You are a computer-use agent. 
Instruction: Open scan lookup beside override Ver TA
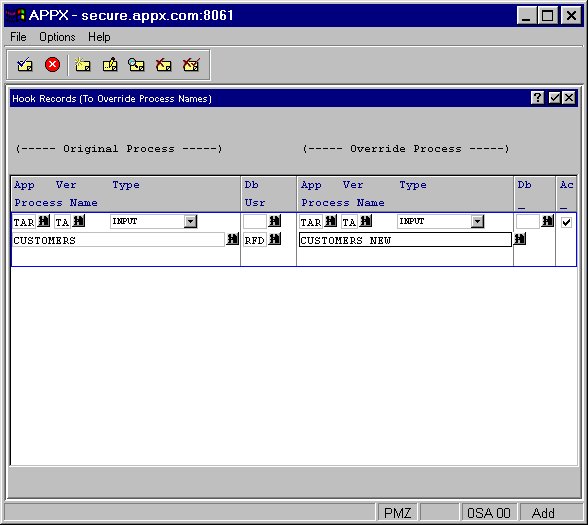(366, 221)
